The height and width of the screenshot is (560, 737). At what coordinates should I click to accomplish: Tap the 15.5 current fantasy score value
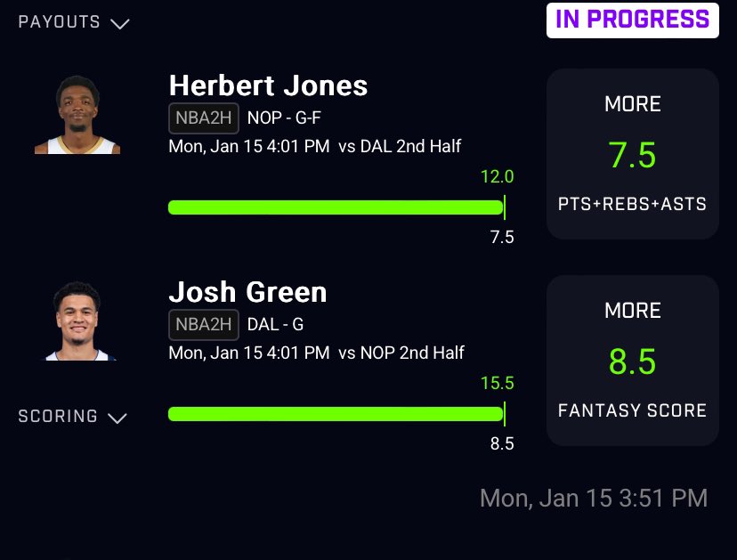coord(498,383)
